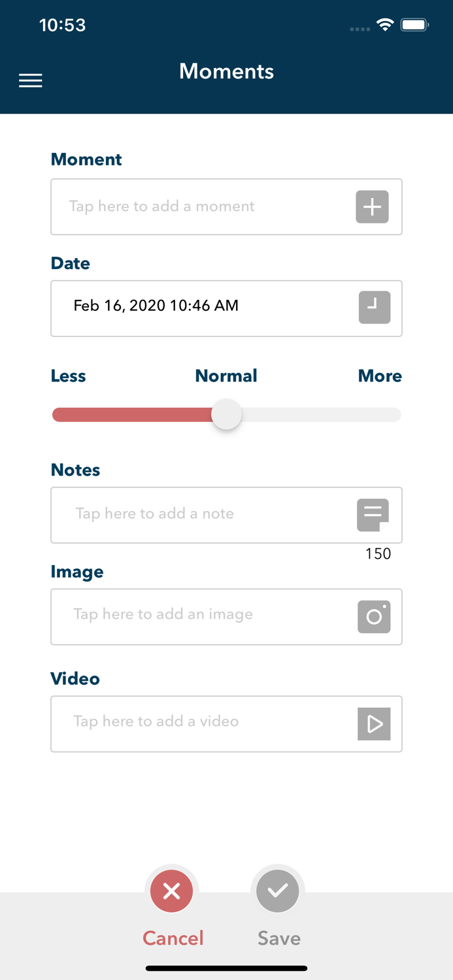453x980 pixels.
Task: Tap the More label above the slider
Action: click(380, 376)
